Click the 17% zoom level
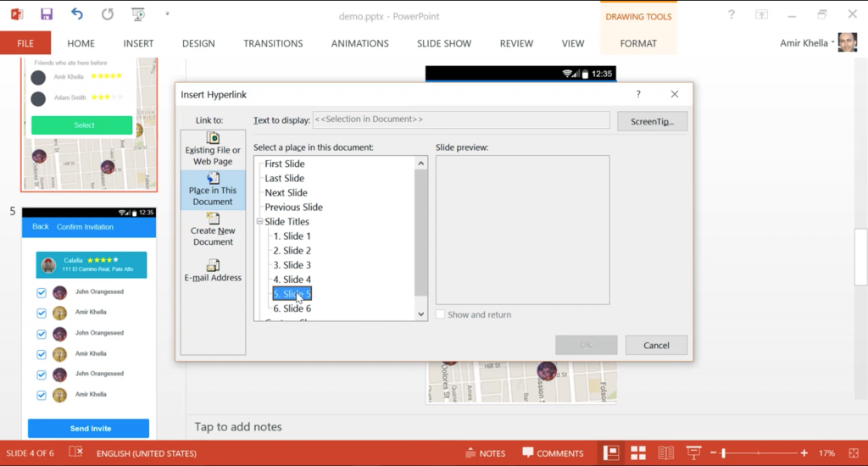The height and width of the screenshot is (466, 868). point(826,453)
